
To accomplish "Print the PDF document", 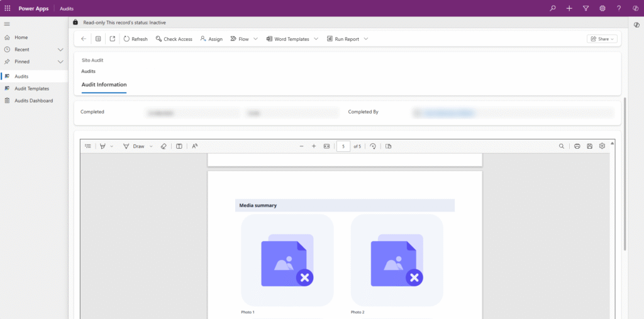I will click(x=577, y=146).
